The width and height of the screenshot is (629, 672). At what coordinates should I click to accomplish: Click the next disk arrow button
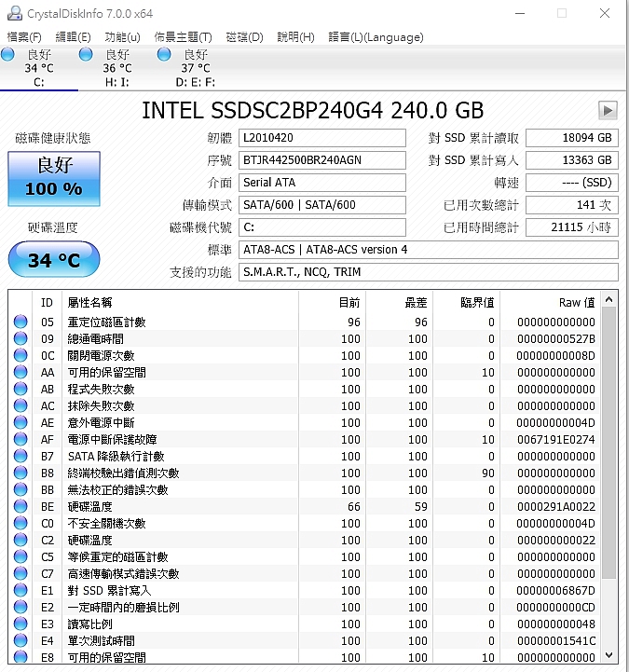(608, 111)
